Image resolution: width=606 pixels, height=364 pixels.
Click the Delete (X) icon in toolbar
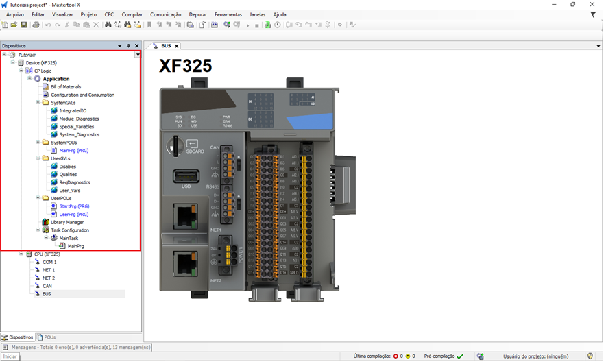coord(96,25)
